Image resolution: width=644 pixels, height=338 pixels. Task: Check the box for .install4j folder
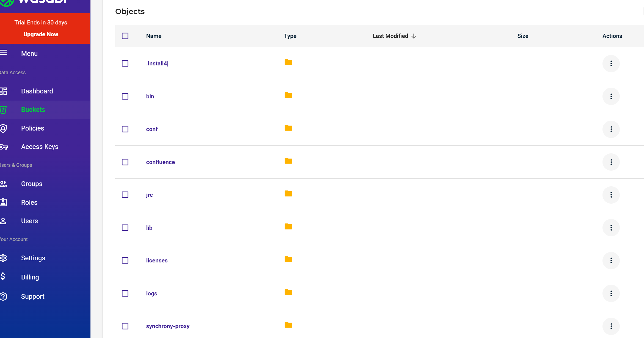tap(125, 63)
